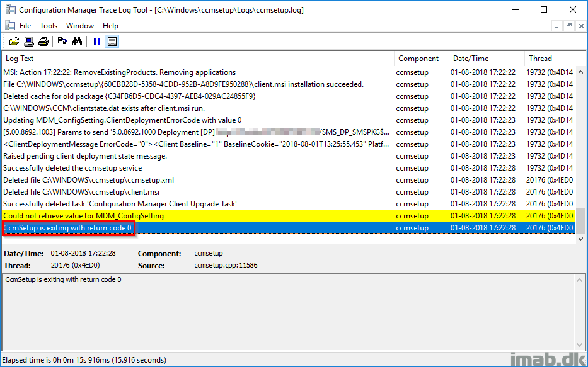
Task: Click the Copy to clipboard icon
Action: (x=62, y=42)
